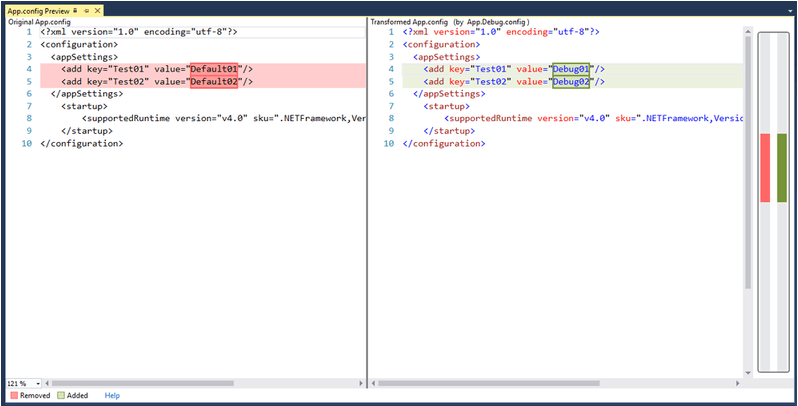The width and height of the screenshot is (798, 406).
Task: Click the Transformed App.config pane header
Action: (450, 21)
